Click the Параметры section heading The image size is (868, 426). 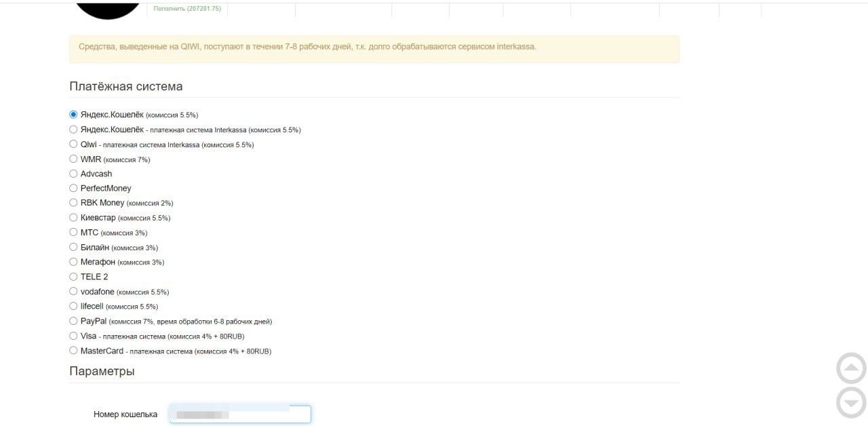pos(102,372)
